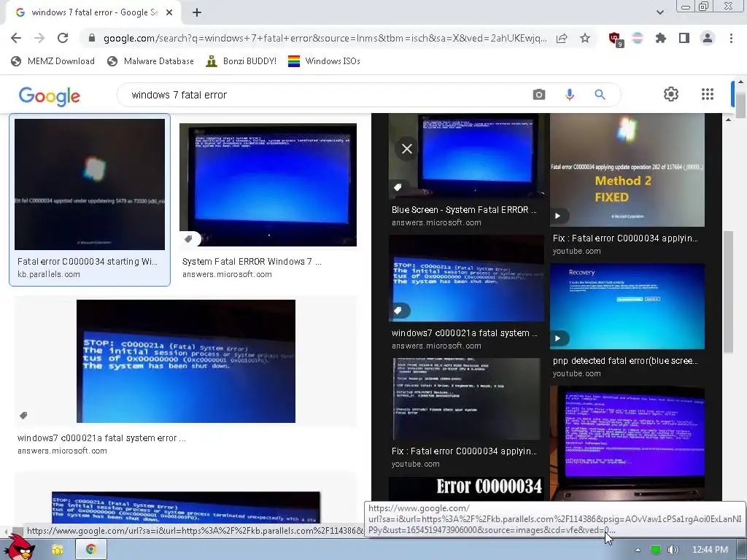Open related 'windows7 c000021a fatal system' image
The width and height of the screenshot is (747, 560).
click(x=466, y=278)
